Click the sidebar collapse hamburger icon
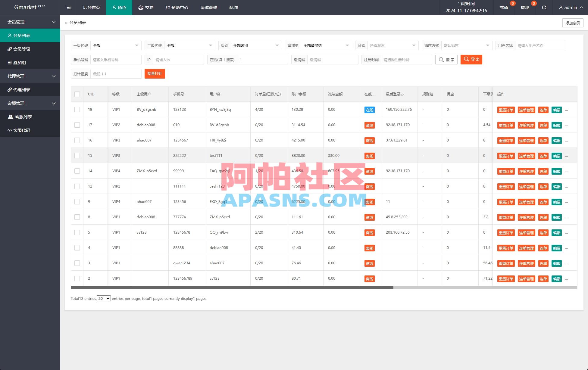588x370 pixels. [68, 7]
